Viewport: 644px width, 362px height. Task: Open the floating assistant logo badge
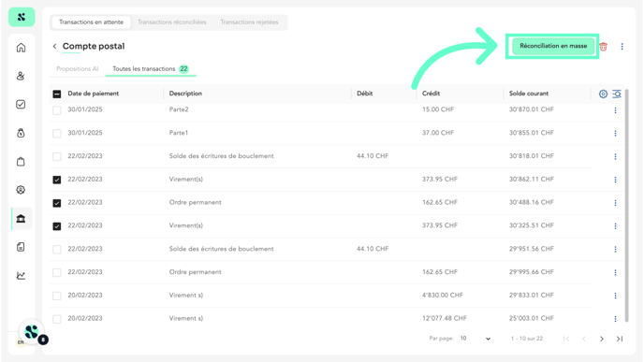click(32, 332)
